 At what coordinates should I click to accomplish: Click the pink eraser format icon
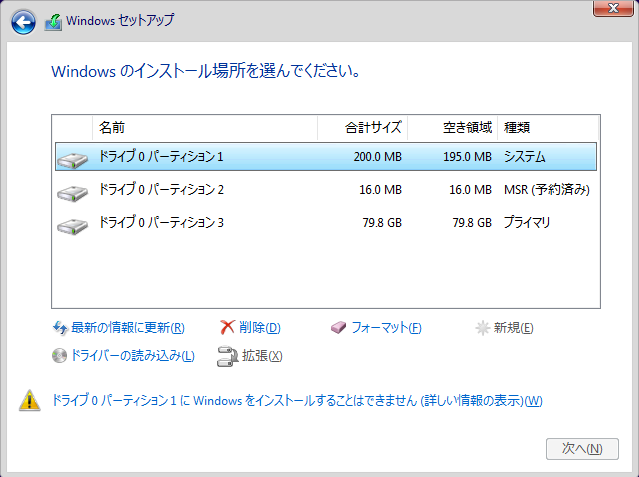(337, 328)
